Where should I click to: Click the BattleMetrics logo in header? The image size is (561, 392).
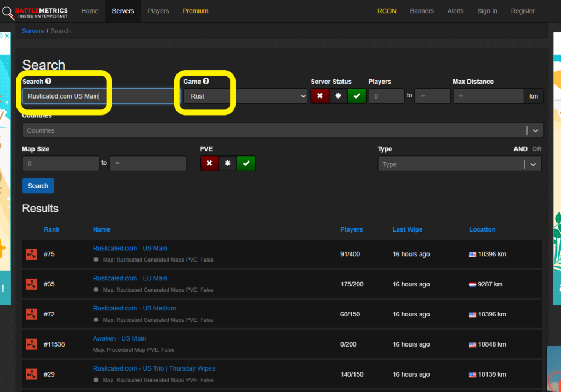tap(36, 11)
